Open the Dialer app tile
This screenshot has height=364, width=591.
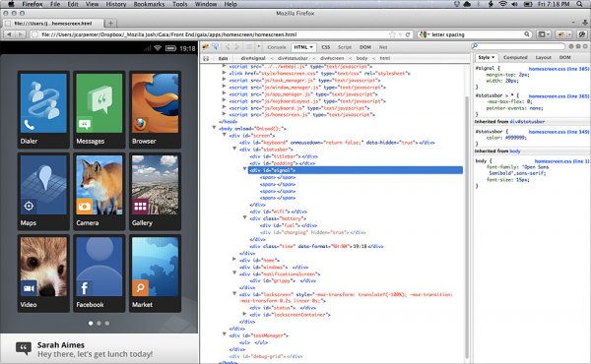(x=43, y=109)
